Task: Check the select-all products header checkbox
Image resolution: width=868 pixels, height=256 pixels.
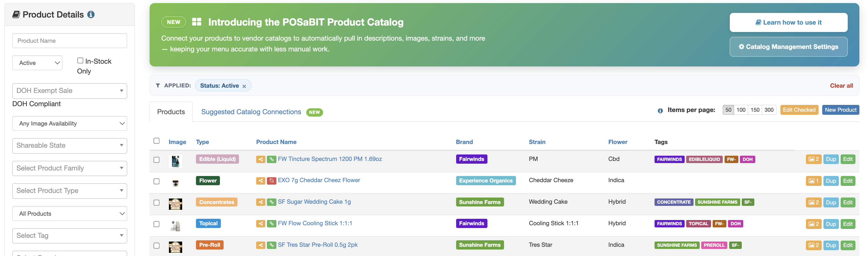Action: (x=156, y=141)
